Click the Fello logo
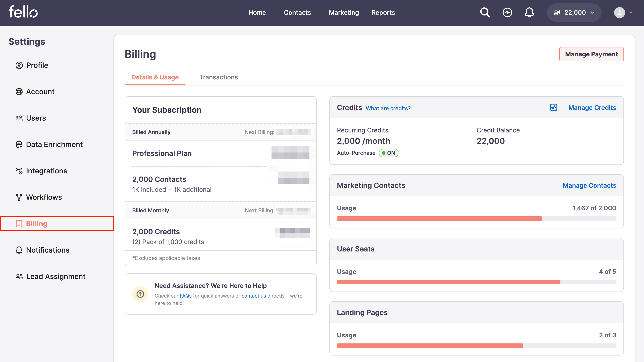This screenshot has width=644, height=362. click(x=23, y=12)
